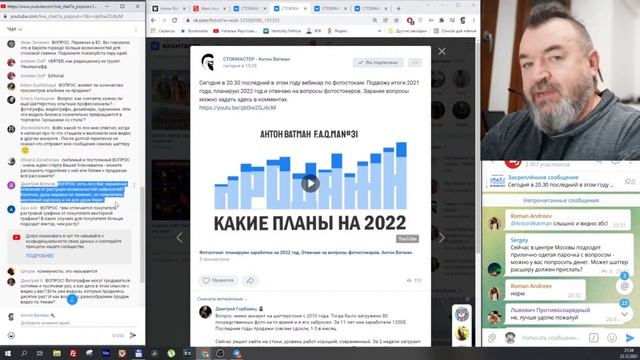Image resolution: width=640 pixels, height=360 pixels.
Task: Click the Telegram mentions @ button
Action: [x=624, y=286]
